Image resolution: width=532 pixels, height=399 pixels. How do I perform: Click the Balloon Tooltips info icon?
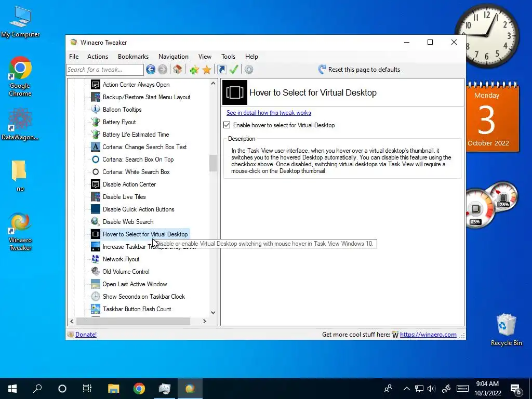click(96, 109)
